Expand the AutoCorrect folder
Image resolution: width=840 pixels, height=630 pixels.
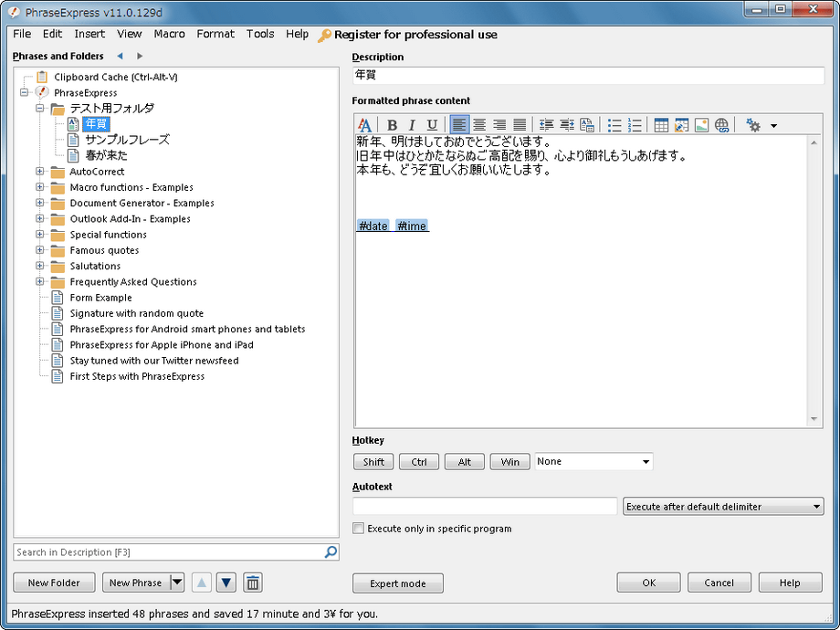pyautogui.click(x=40, y=172)
